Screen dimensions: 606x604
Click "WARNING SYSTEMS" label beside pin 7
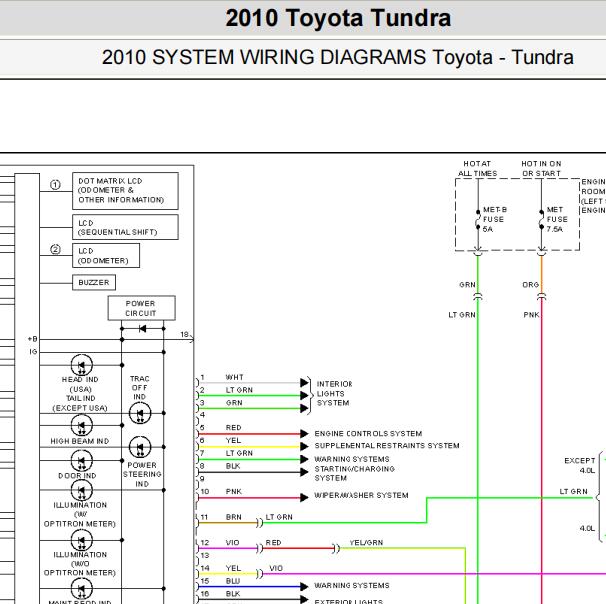352,459
